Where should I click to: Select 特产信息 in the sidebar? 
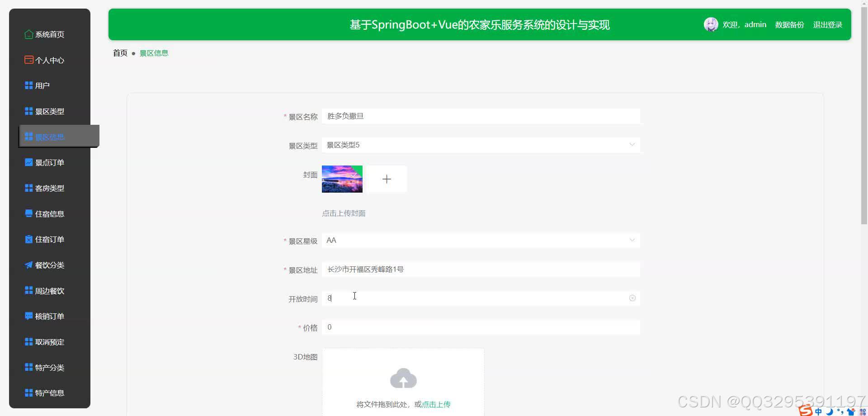tap(50, 393)
